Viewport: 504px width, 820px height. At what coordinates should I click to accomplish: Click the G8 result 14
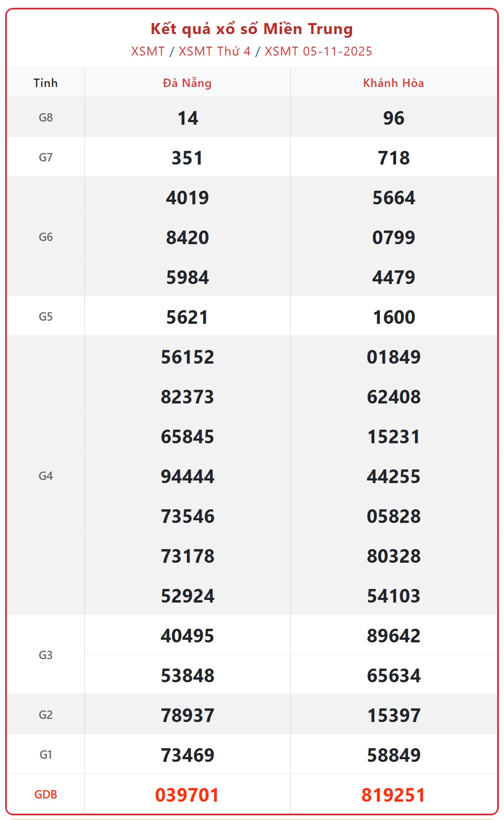[x=188, y=118]
